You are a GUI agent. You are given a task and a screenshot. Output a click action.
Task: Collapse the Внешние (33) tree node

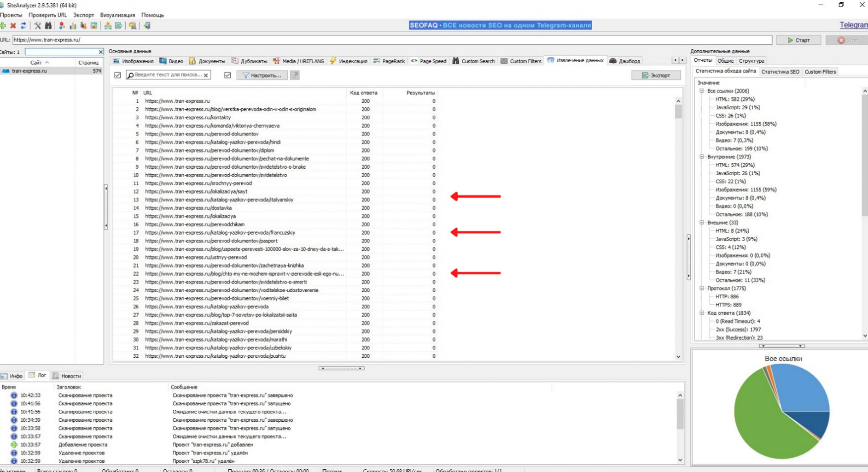(x=702, y=223)
